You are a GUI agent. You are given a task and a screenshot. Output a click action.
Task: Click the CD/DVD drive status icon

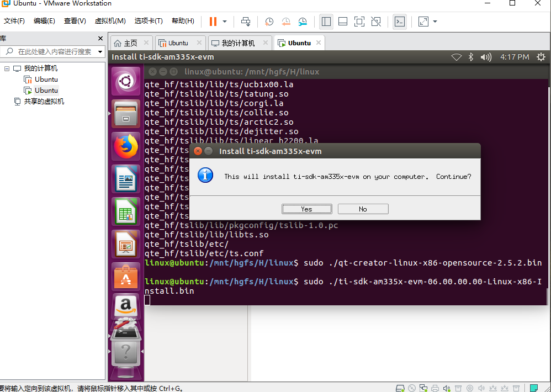tap(412, 388)
